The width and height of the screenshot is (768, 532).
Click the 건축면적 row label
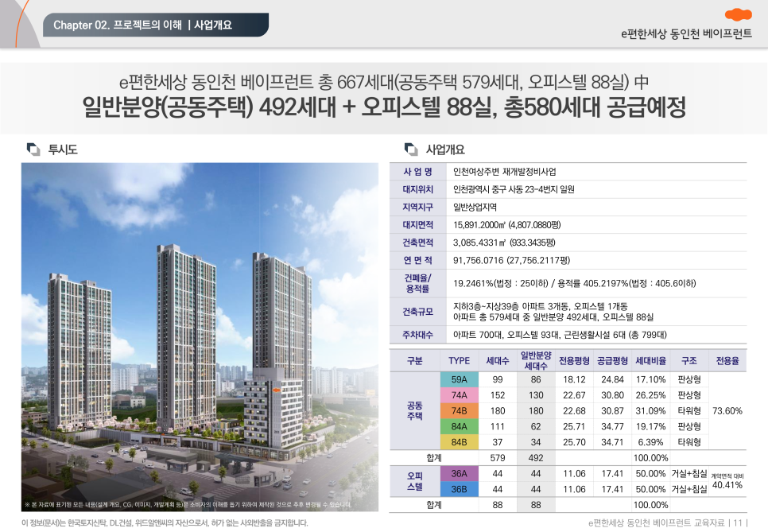[418, 242]
